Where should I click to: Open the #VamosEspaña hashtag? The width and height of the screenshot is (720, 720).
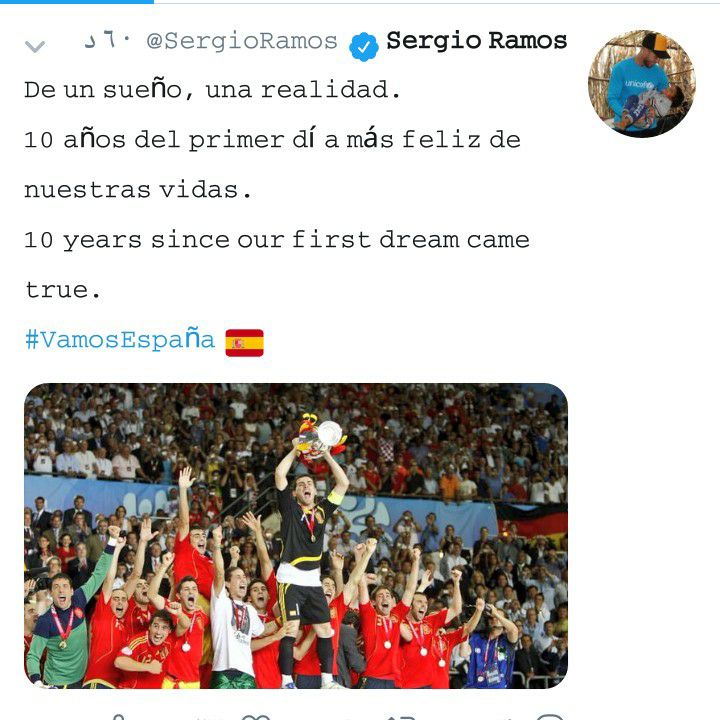coord(120,340)
